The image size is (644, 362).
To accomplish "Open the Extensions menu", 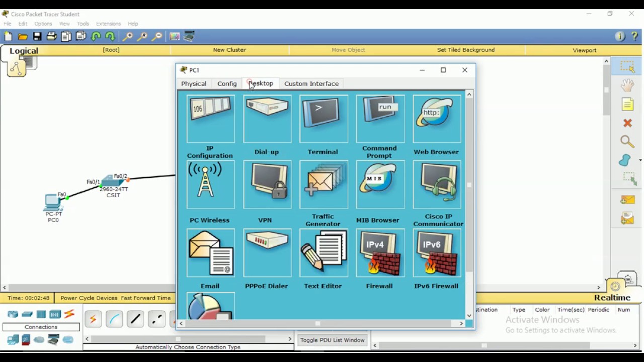I will (108, 24).
